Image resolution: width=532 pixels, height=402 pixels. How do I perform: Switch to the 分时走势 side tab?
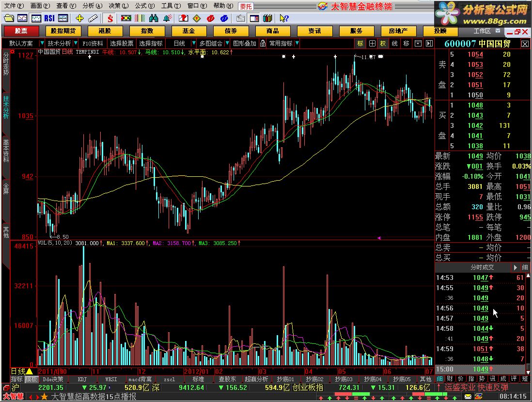pos(6,64)
